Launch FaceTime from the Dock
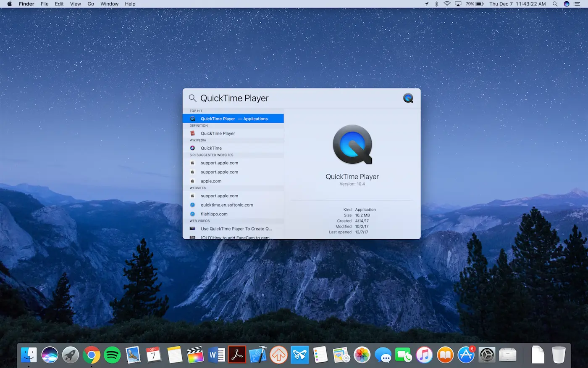Viewport: 588px width, 368px height. tap(404, 355)
